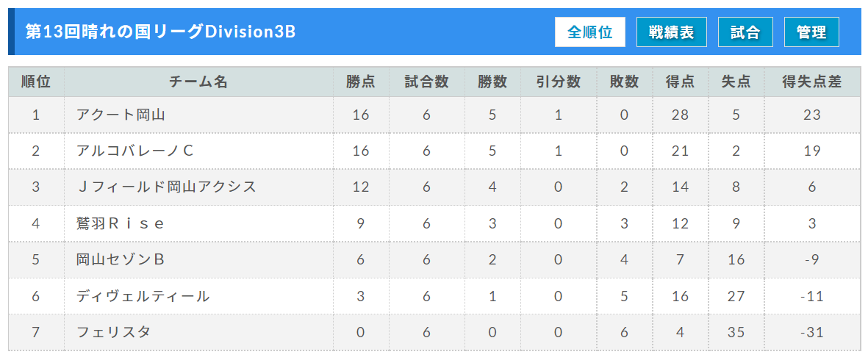Click Jフィールド岡山アクシス team name
Viewport: 868px width, 360px height.
tap(166, 187)
